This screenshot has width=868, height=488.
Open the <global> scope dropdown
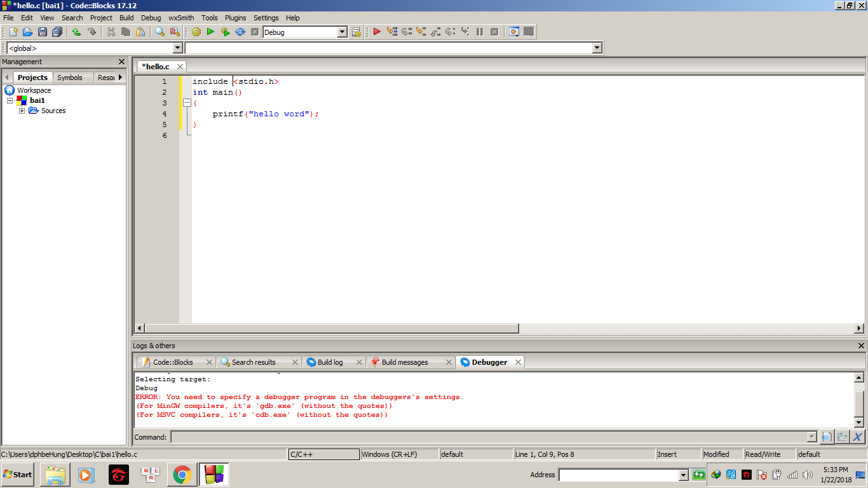click(x=177, y=48)
